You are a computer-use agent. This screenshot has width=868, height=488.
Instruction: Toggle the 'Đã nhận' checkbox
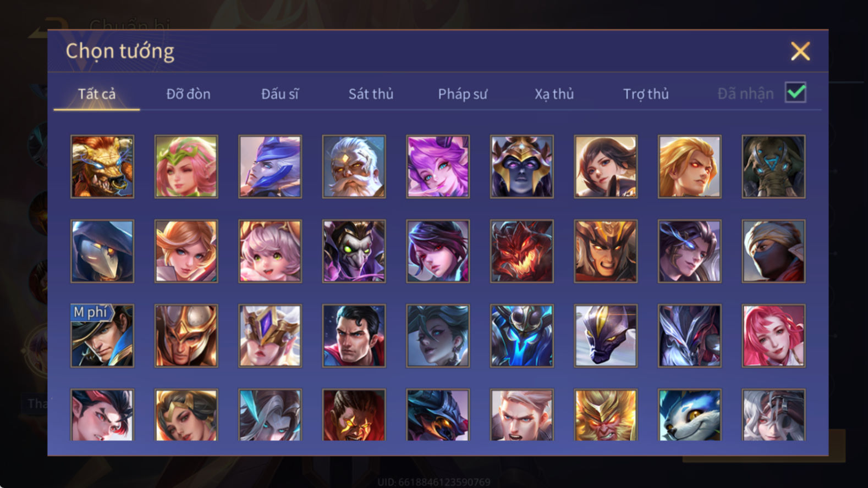click(x=795, y=93)
